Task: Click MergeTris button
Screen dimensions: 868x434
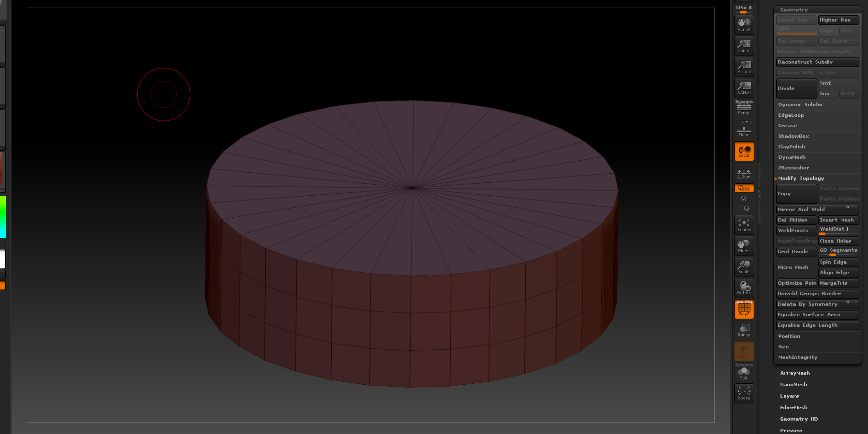Action: click(838, 283)
